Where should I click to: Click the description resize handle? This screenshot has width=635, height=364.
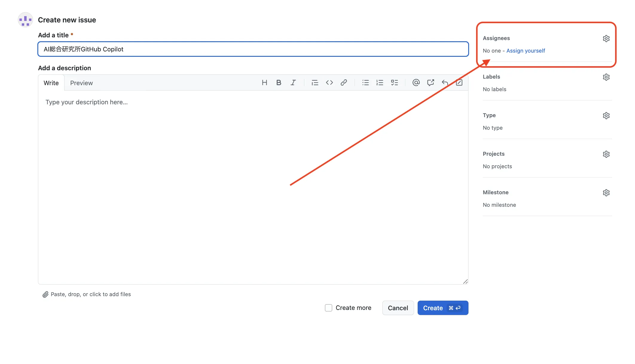(465, 281)
